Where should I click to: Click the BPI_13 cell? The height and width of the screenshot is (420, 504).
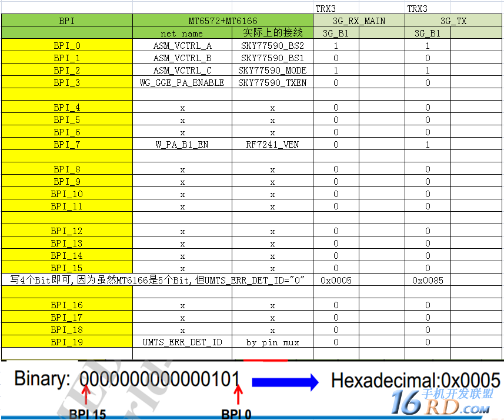(x=67, y=243)
